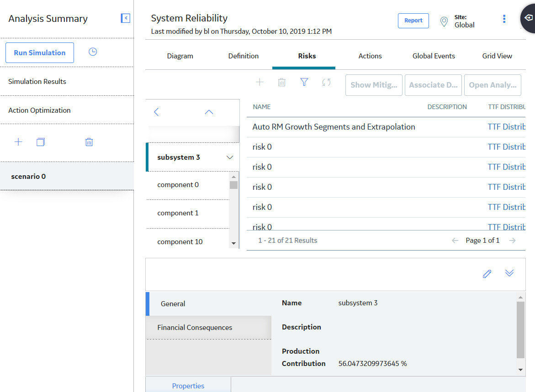Screen dimensions: 535x392
Task: Edit properties with pencil icon
Action: (487, 274)
